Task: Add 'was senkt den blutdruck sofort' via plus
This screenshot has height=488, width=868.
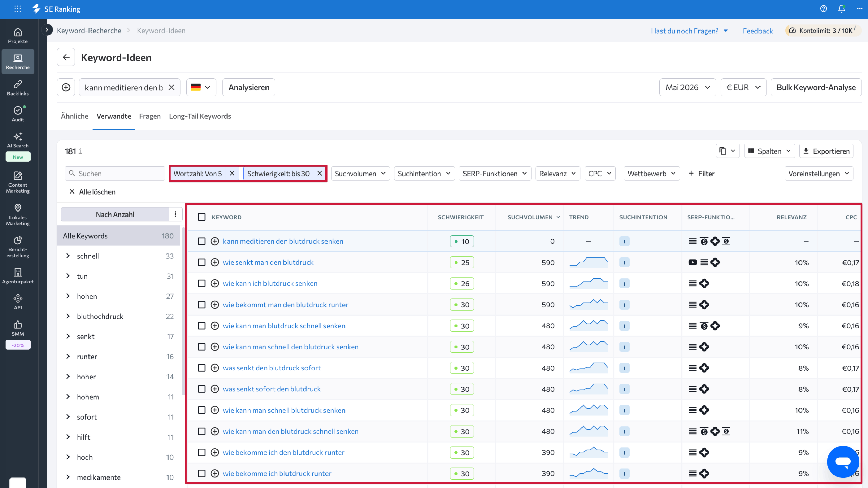Action: coord(215,368)
